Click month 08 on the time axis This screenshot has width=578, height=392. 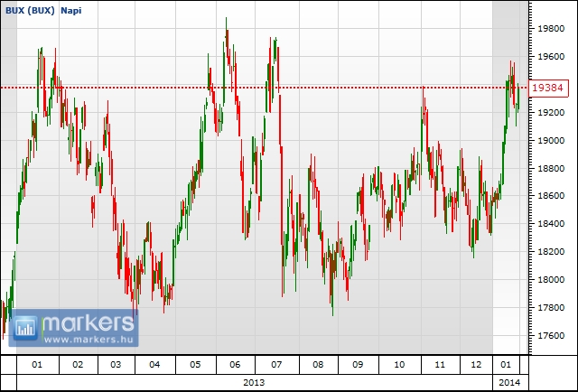point(318,365)
